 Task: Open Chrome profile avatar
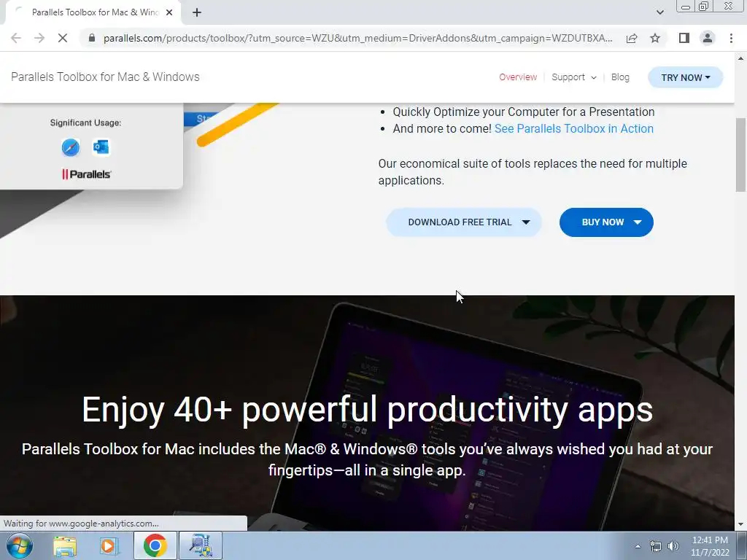click(708, 38)
